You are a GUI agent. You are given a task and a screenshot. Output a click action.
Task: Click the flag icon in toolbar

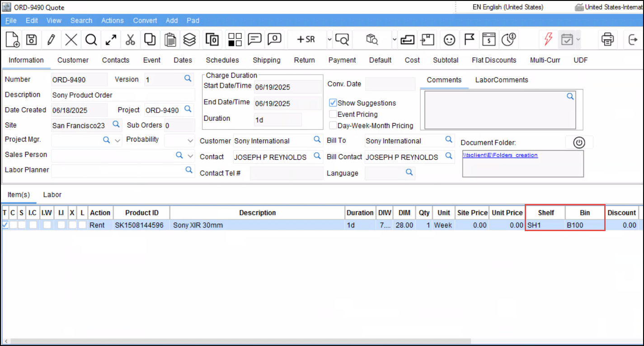click(469, 40)
